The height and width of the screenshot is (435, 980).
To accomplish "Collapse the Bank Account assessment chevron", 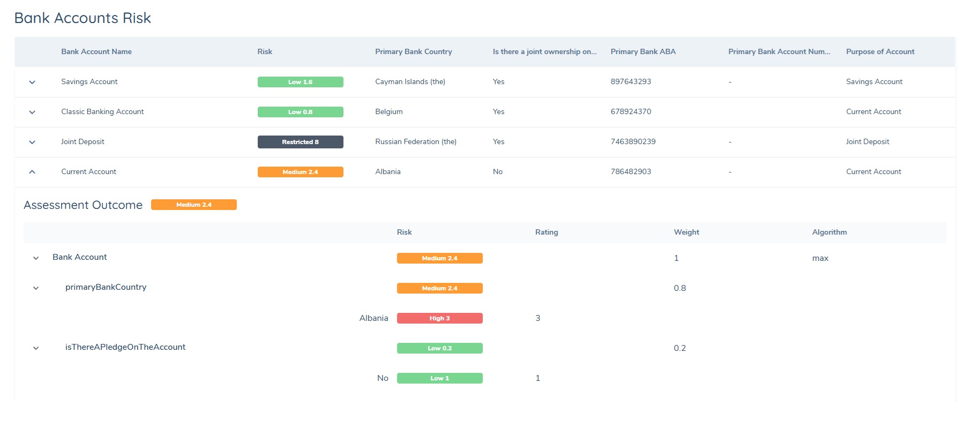I will 36,258.
